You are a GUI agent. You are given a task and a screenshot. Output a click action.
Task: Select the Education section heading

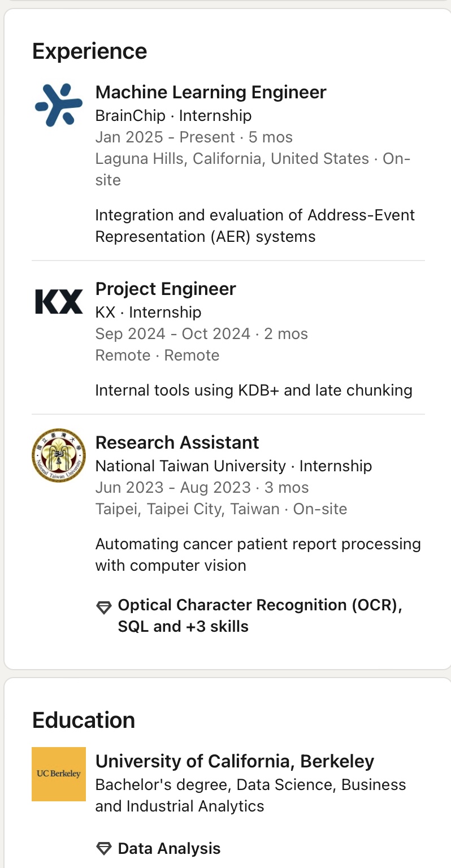(x=84, y=721)
